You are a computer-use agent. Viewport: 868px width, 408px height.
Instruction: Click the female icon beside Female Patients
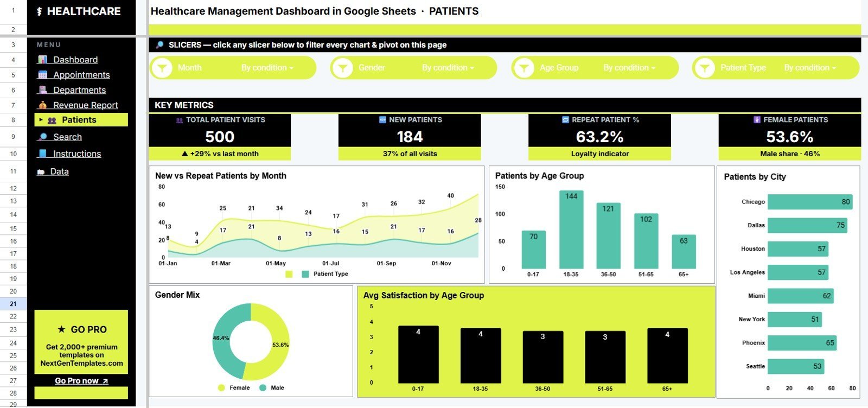pyautogui.click(x=757, y=120)
